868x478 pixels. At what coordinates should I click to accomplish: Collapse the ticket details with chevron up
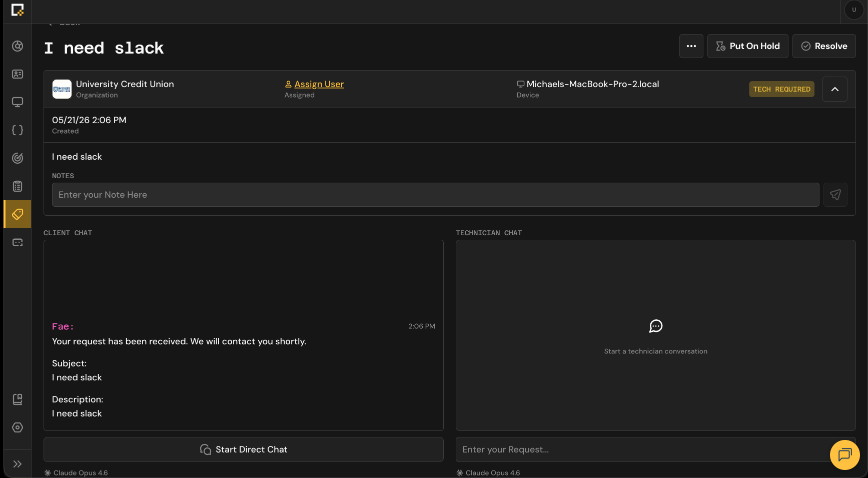[x=835, y=89]
